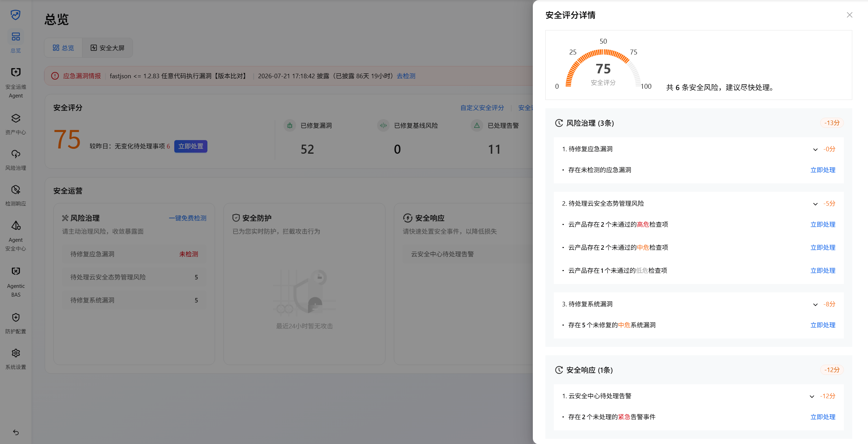Open 总览 in the left sidebar
The height and width of the screenshot is (444, 868).
point(16,42)
